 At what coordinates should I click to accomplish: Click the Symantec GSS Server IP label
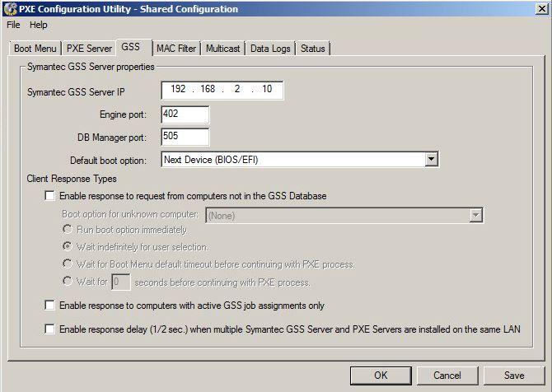tap(76, 92)
